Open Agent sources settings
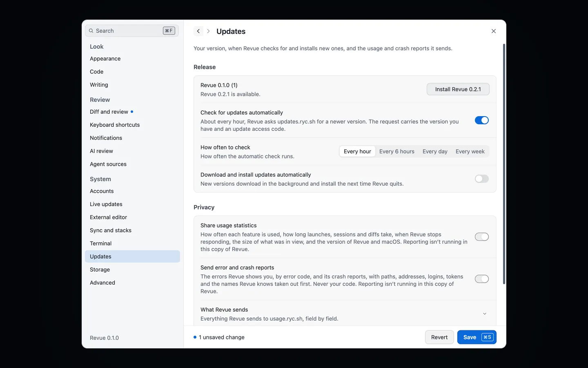This screenshot has width=588, height=368. pos(132,164)
